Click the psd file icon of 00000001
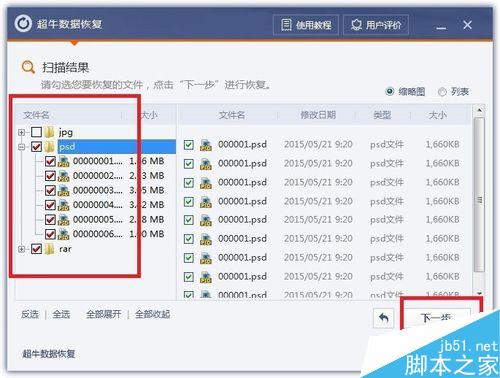 pos(63,161)
